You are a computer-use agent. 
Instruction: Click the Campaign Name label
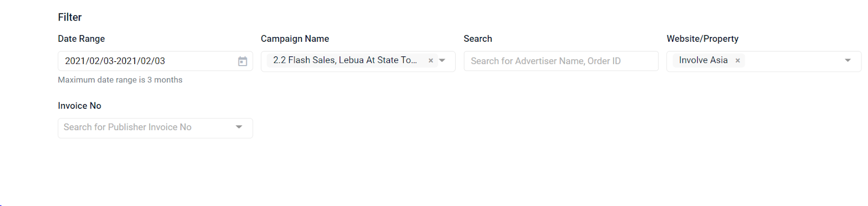click(295, 39)
